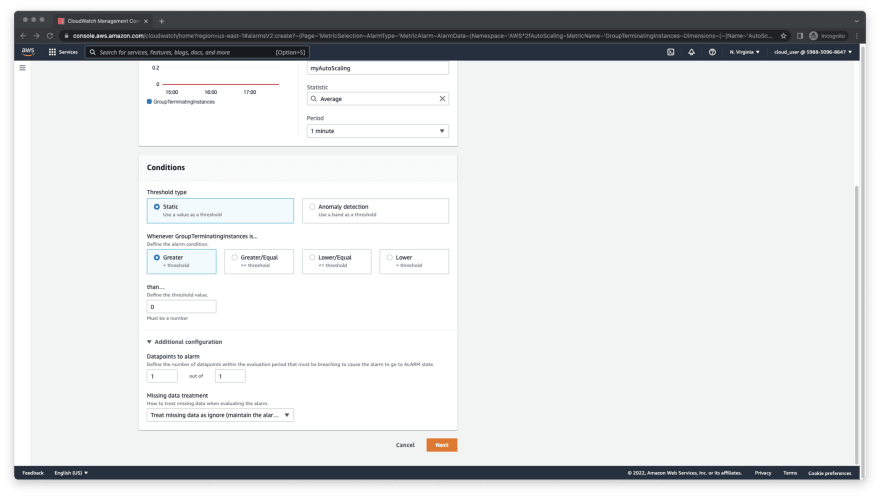
Task: Click the browser address bar URL
Action: click(422, 36)
